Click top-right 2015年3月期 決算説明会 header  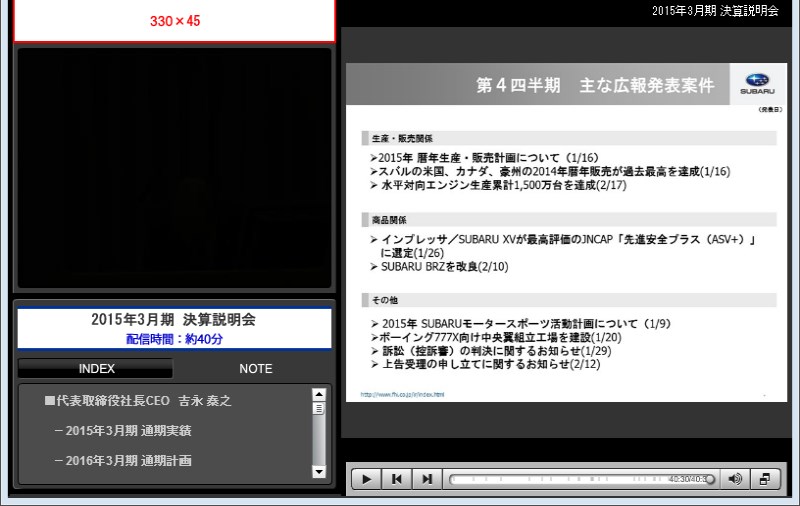point(715,11)
